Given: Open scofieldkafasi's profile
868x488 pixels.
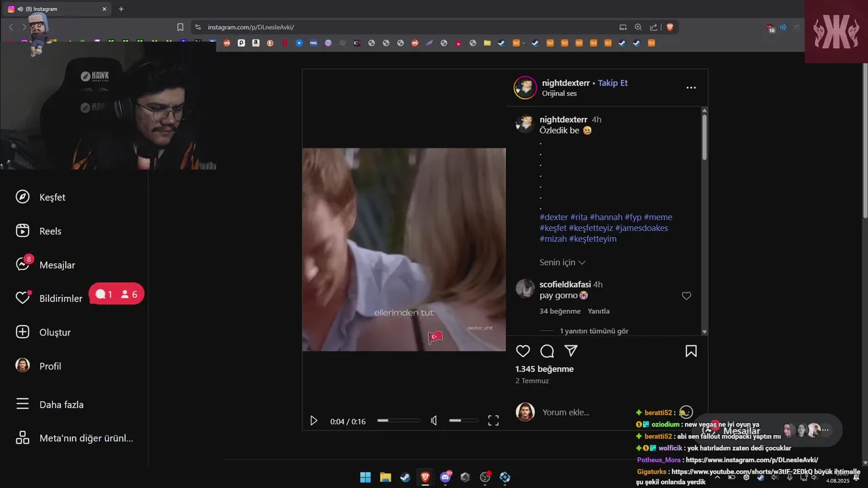Looking at the screenshot, I should tap(565, 284).
